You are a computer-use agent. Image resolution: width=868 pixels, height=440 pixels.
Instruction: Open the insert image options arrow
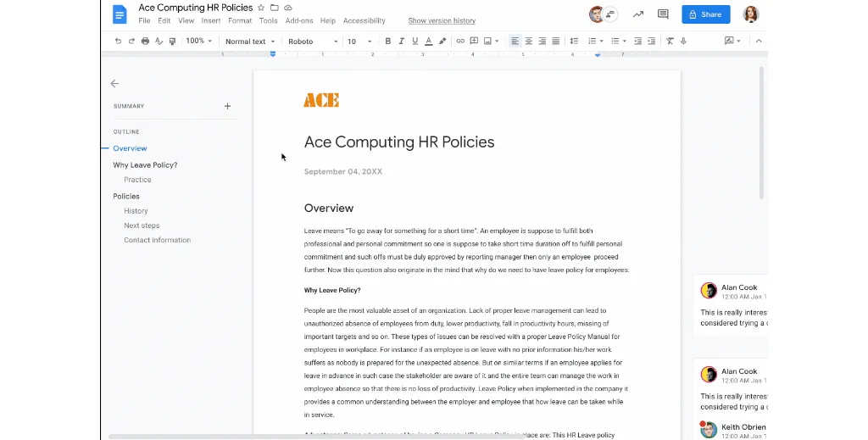pyautogui.click(x=497, y=41)
